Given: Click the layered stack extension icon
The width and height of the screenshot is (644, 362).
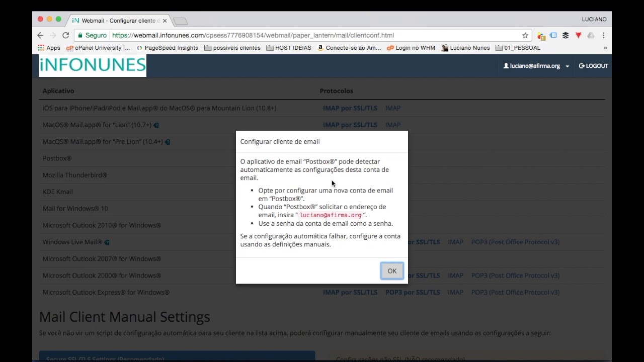Looking at the screenshot, I should 566,35.
